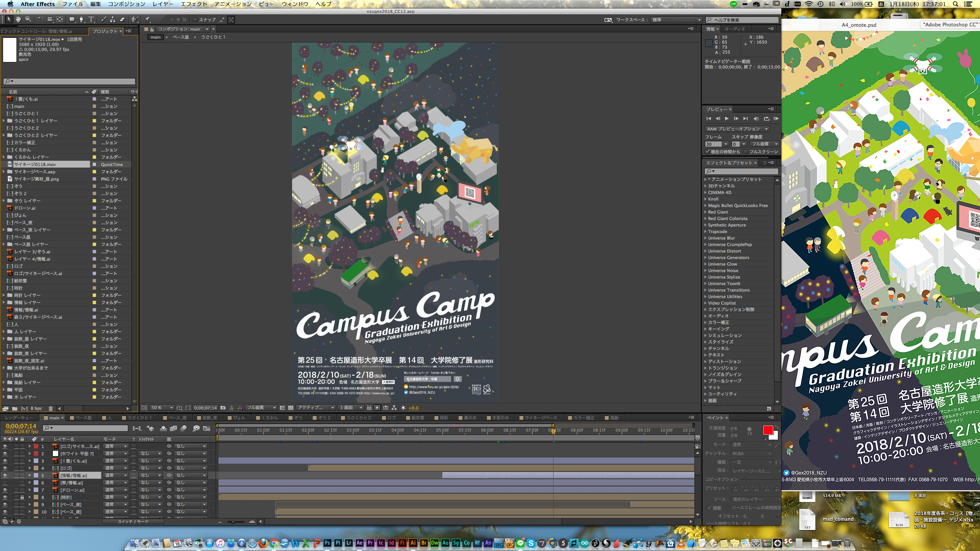Open Illustrator from the Dock

[413, 543]
